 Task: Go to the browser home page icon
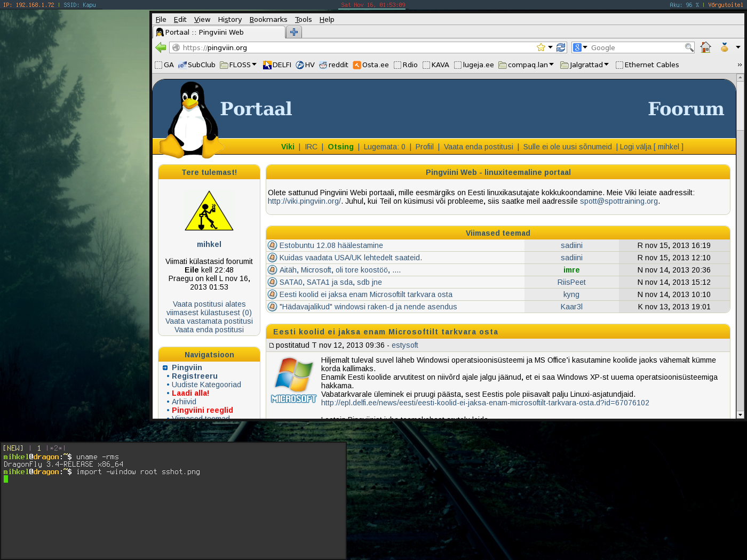point(705,47)
